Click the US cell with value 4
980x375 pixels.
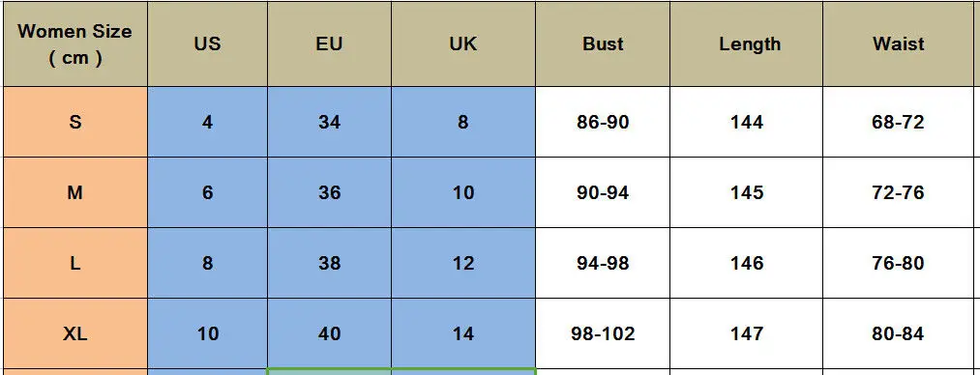point(207,122)
